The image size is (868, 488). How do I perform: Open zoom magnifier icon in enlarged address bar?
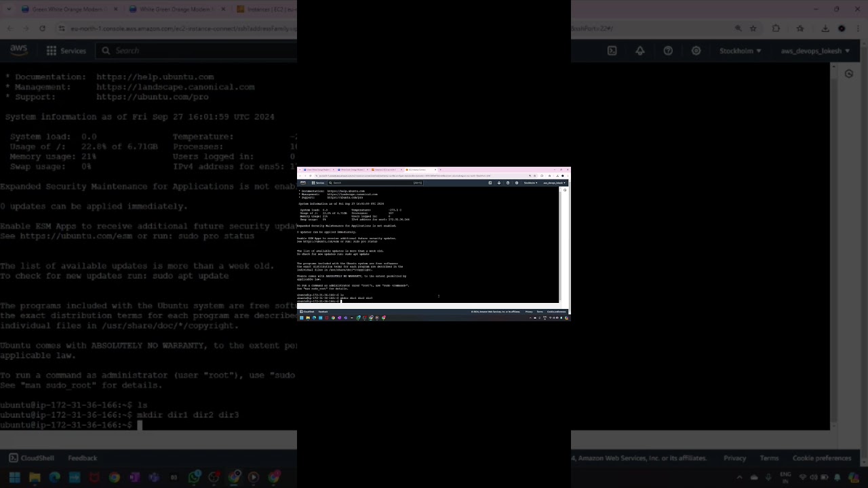738,28
